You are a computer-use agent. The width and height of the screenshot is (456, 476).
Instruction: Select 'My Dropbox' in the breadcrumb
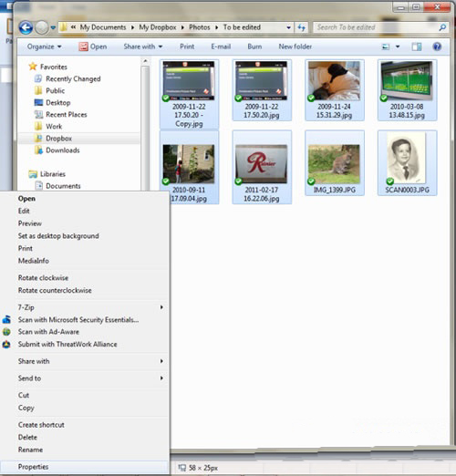(158, 27)
